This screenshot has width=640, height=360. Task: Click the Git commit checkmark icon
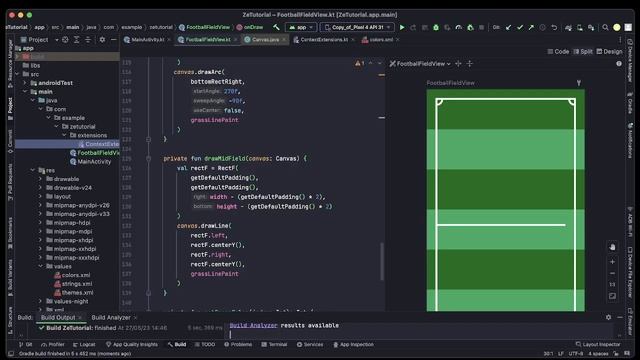(520, 27)
